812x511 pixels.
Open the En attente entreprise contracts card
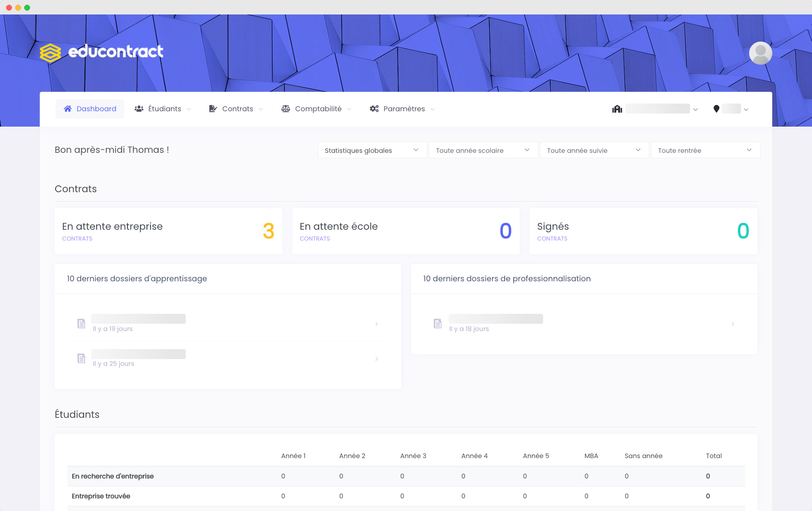(169, 231)
